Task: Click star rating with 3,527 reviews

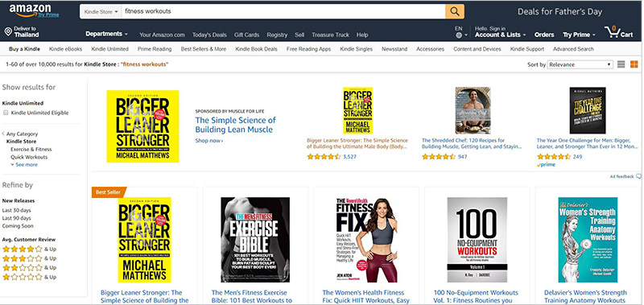Action: 324,156
